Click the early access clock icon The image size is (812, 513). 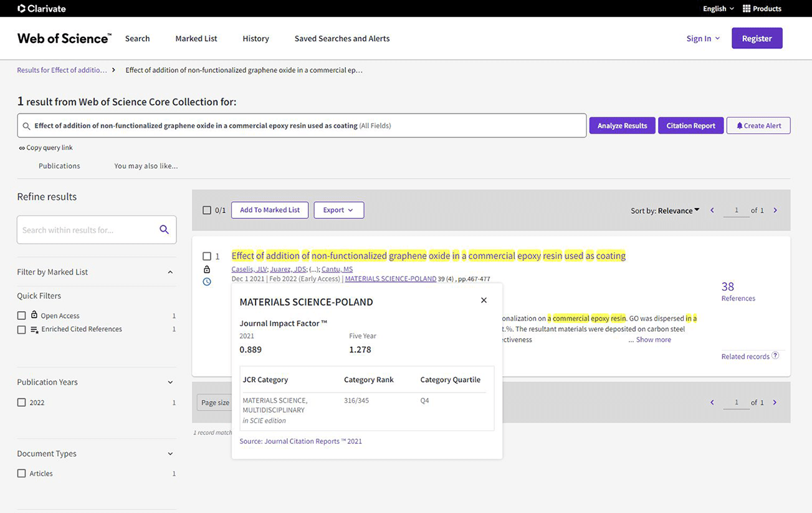click(x=207, y=282)
